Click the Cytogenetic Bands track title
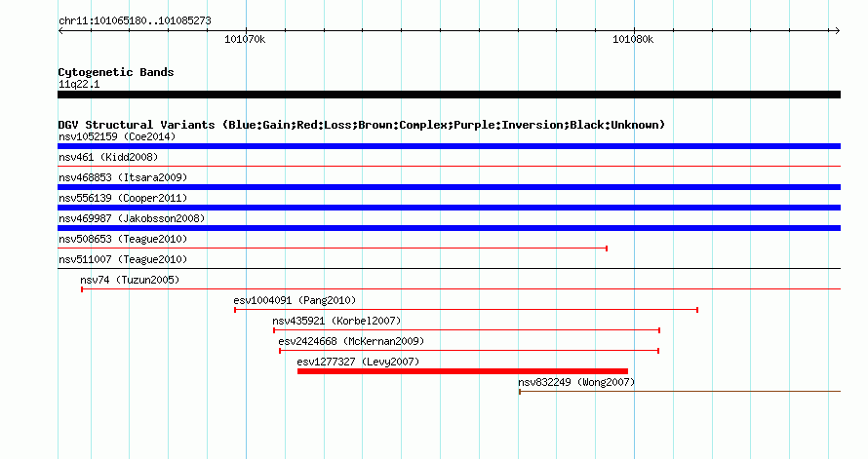The width and height of the screenshot is (868, 459). 116,72
